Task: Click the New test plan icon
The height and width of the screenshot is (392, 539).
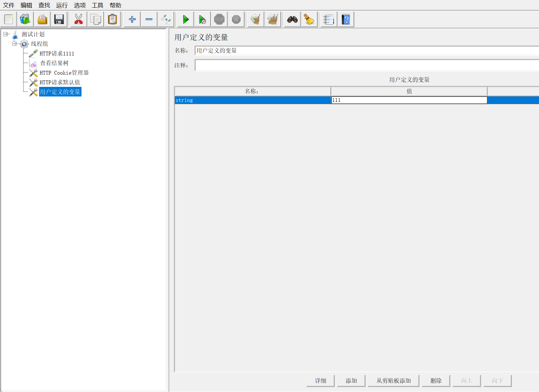Action: coord(9,19)
